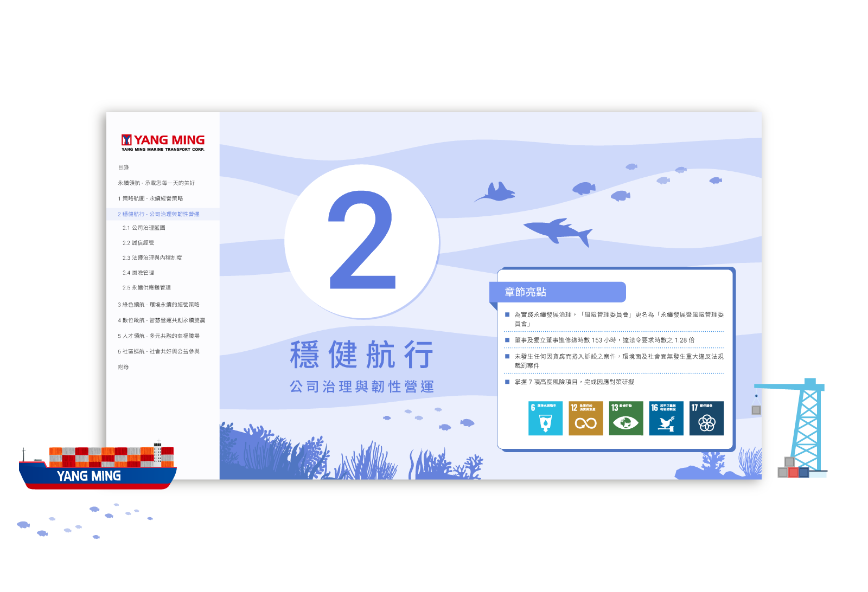Click the SDG 13 climate action icon
The image size is (868, 592).
pyautogui.click(x=626, y=418)
